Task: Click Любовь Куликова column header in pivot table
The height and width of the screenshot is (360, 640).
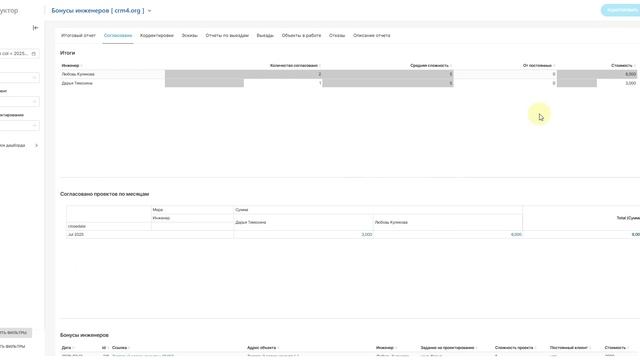Action: point(391,222)
